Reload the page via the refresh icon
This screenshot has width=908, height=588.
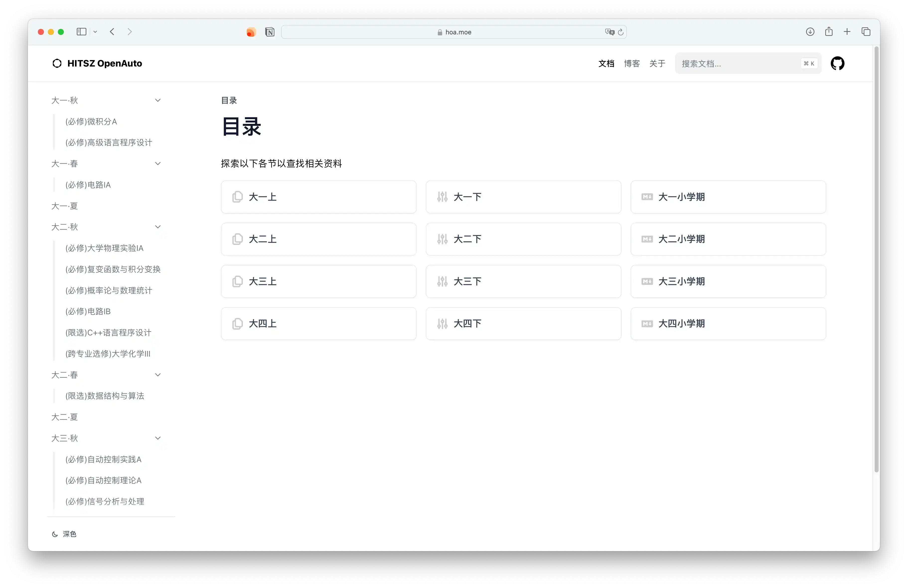[x=621, y=32]
